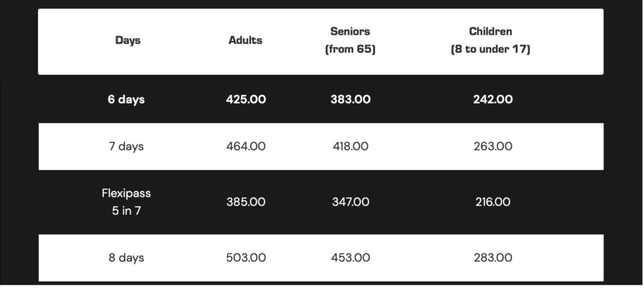Select the 263.00 children price
The height and width of the screenshot is (289, 644).
click(492, 147)
